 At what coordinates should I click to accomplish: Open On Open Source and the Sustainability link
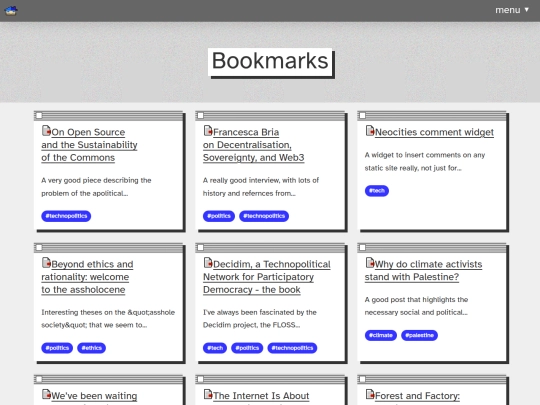point(89,145)
